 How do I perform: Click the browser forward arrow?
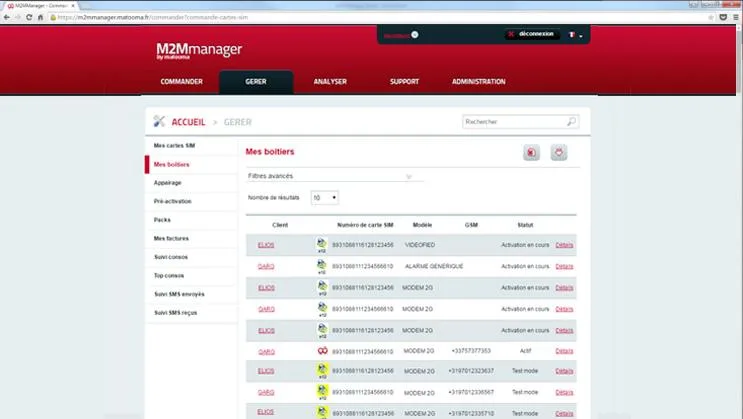[x=18, y=17]
